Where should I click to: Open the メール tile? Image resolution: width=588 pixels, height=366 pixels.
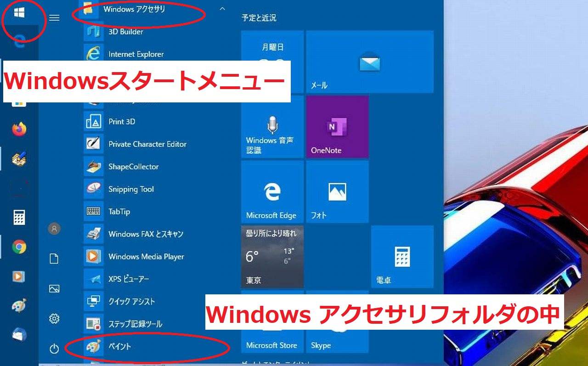click(370, 62)
